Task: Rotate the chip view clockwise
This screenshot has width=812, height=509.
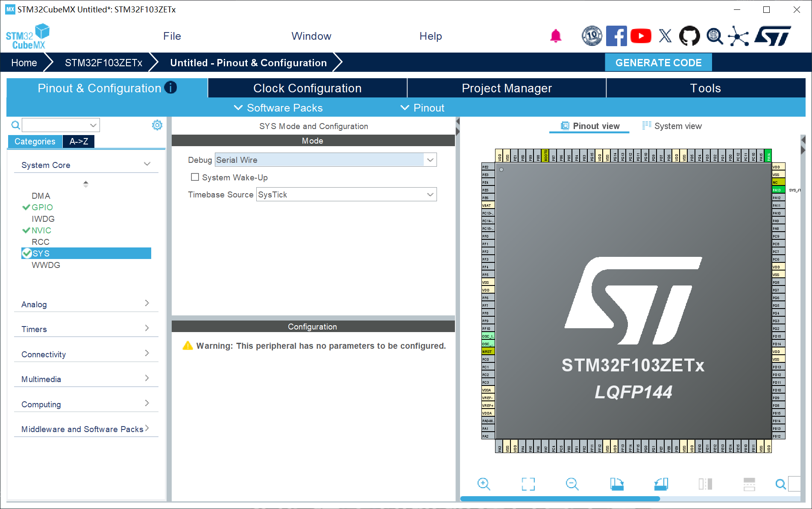Action: (x=617, y=484)
